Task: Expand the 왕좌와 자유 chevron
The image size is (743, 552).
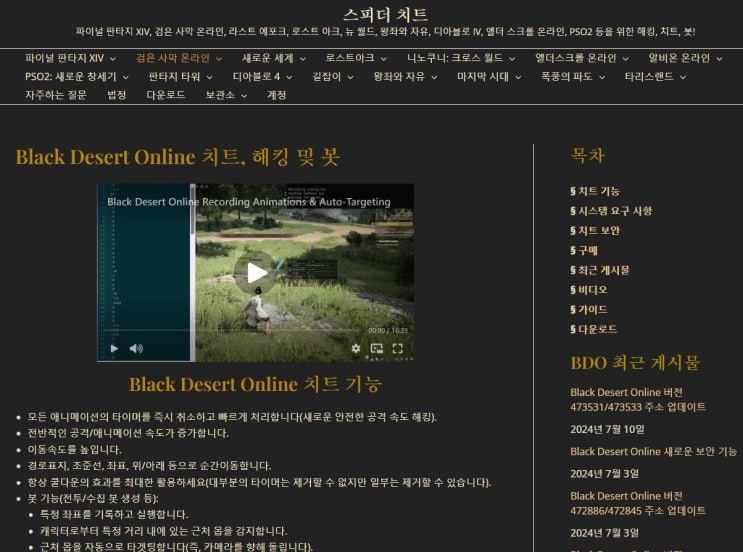Action: point(434,77)
